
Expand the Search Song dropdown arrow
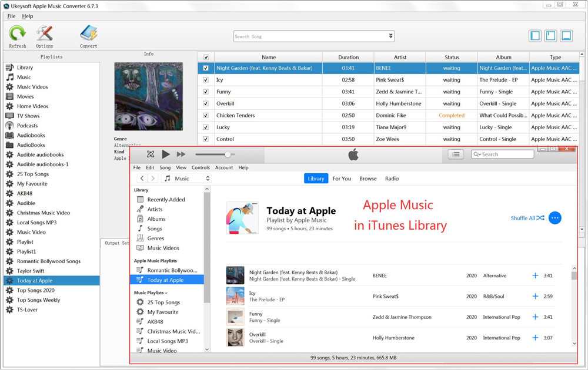click(x=391, y=36)
